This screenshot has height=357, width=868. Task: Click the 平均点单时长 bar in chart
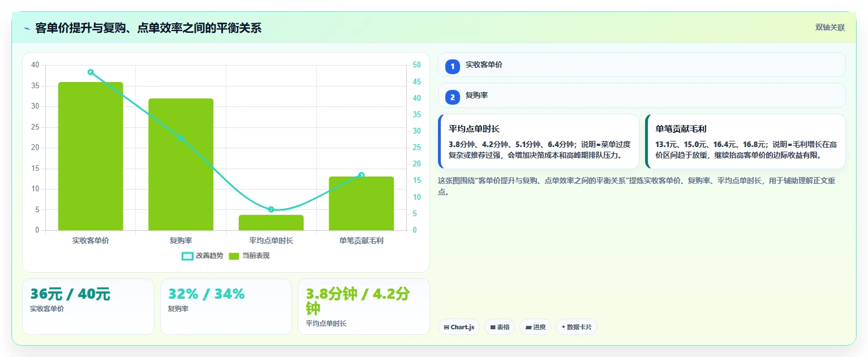(x=271, y=222)
